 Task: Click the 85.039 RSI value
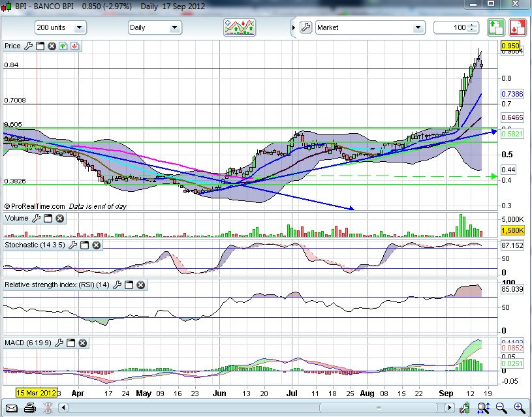[512, 290]
